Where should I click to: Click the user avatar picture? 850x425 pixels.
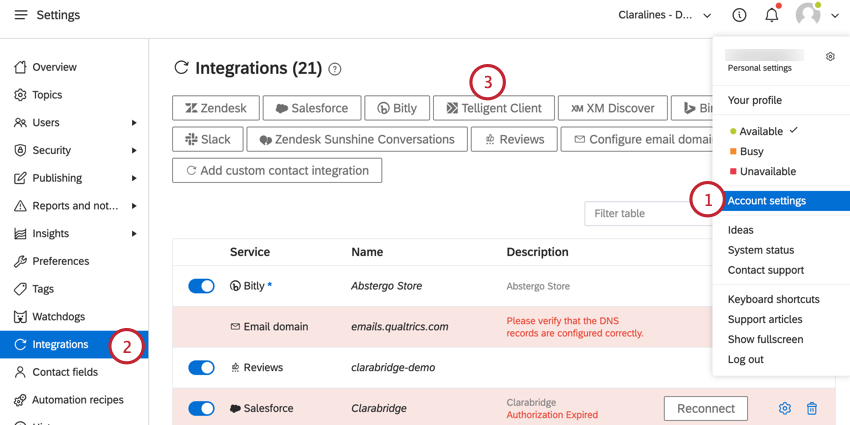click(808, 15)
